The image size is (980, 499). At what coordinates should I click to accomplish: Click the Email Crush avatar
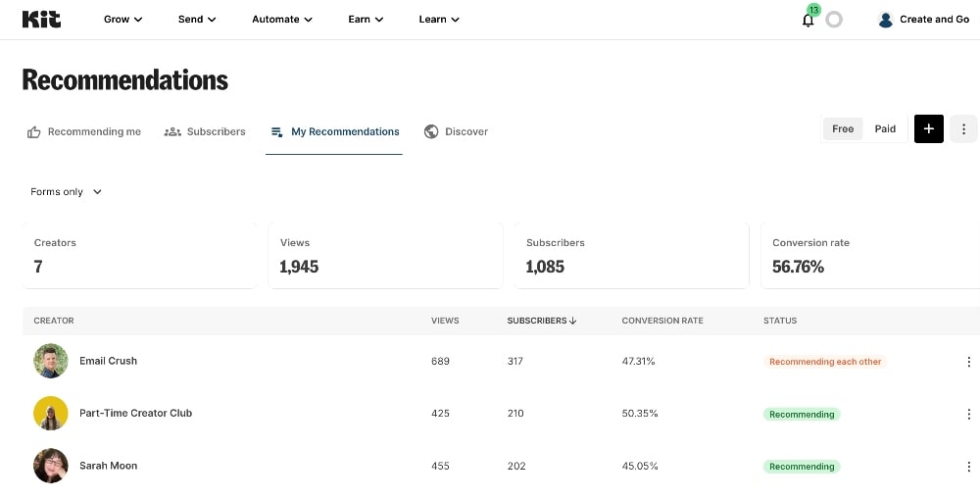(x=51, y=361)
